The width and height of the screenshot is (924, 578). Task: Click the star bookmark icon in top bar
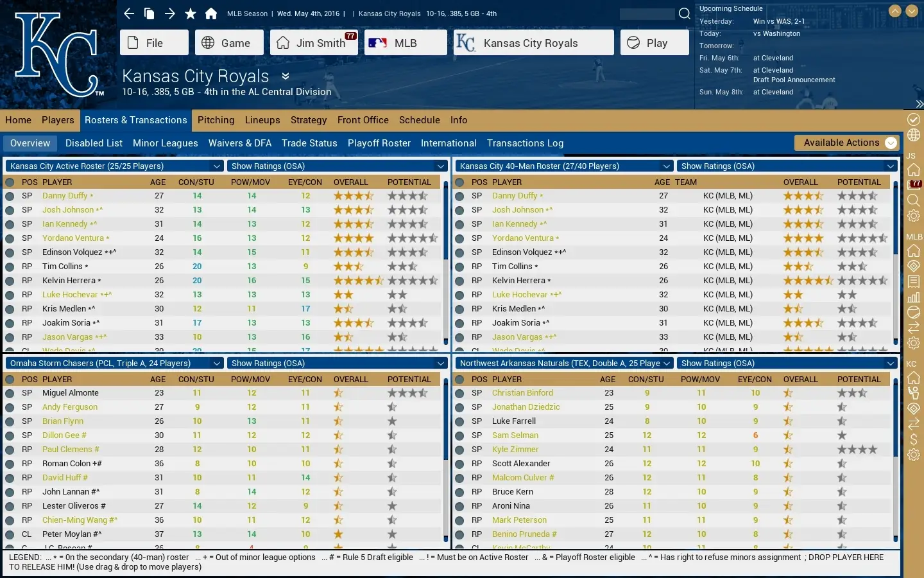pos(191,13)
